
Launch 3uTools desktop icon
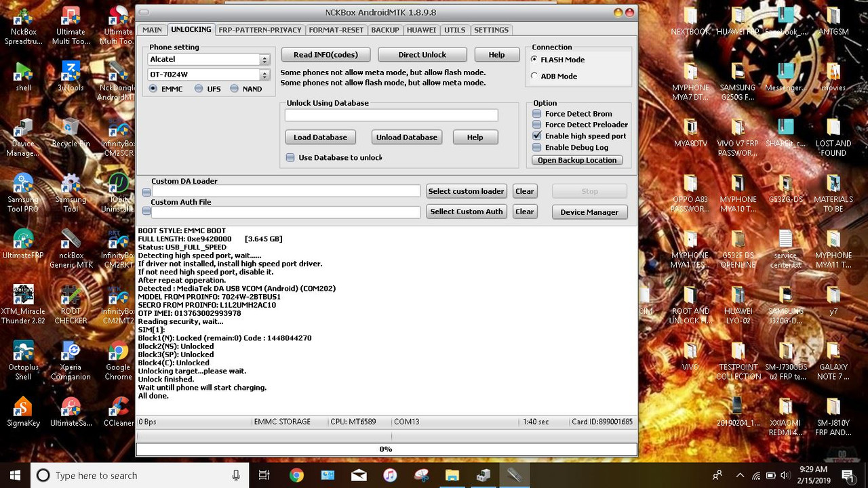point(71,77)
